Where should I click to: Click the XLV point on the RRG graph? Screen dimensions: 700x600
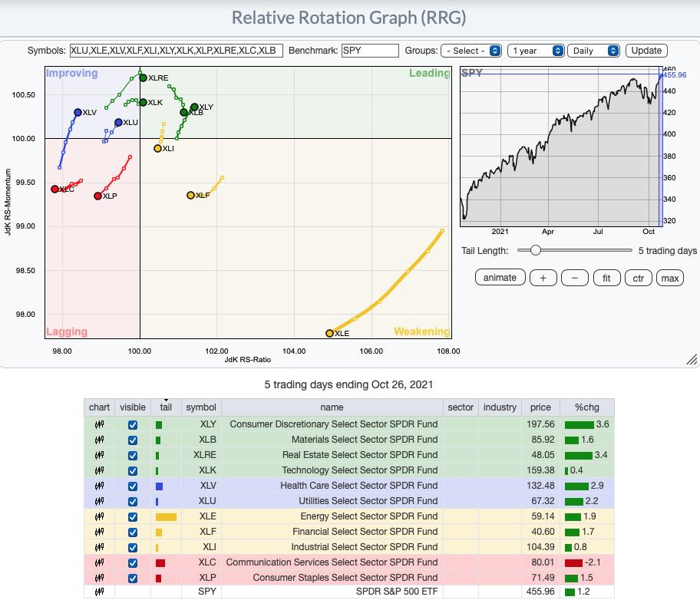tap(78, 113)
